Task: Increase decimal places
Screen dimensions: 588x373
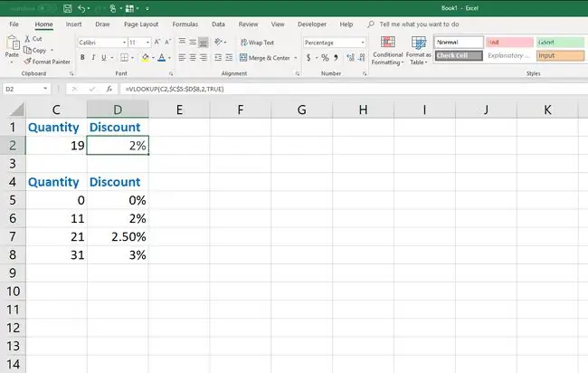Action: 350,57
